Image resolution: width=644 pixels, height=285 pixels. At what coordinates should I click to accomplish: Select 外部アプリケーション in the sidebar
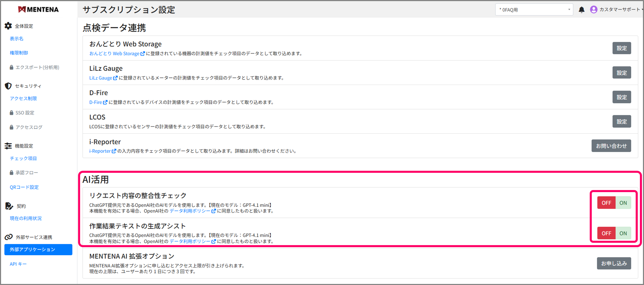32,249
